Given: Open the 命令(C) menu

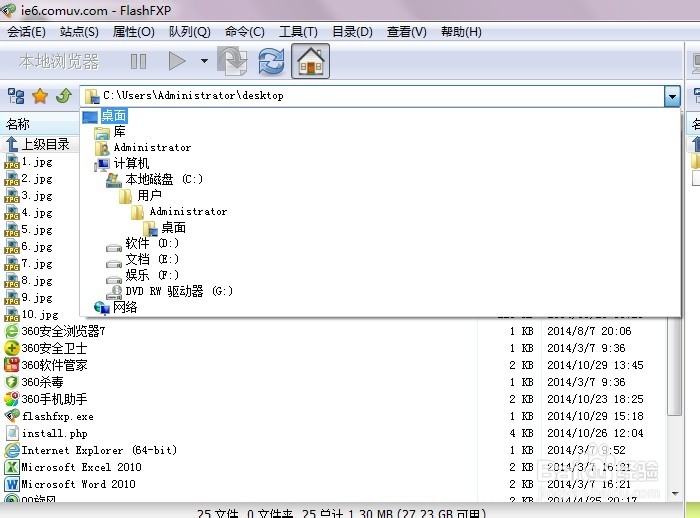Looking at the screenshot, I should (x=245, y=32).
